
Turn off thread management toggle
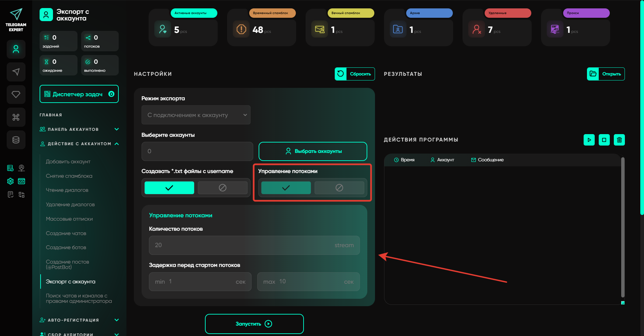coord(339,188)
